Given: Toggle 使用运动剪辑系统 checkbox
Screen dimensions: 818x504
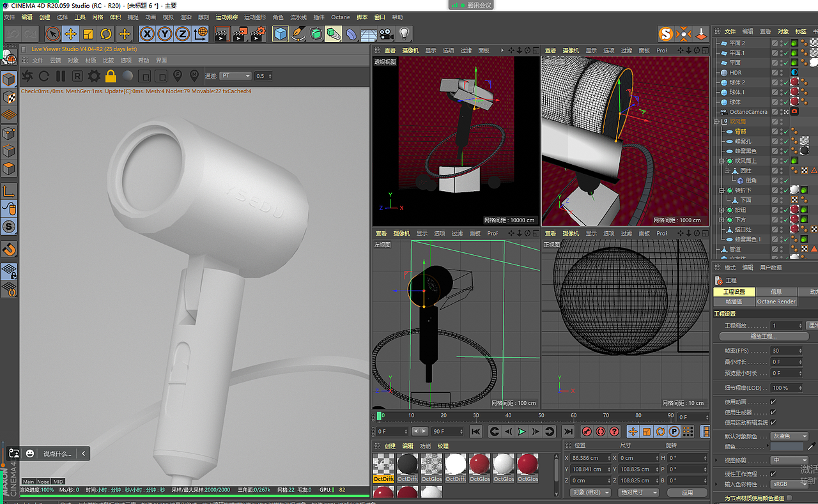Looking at the screenshot, I should tap(773, 422).
